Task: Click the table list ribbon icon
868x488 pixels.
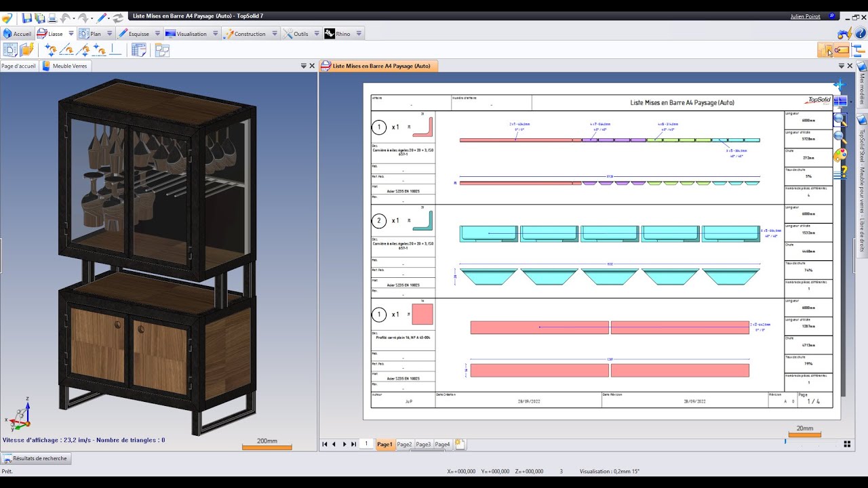Action: tap(139, 49)
